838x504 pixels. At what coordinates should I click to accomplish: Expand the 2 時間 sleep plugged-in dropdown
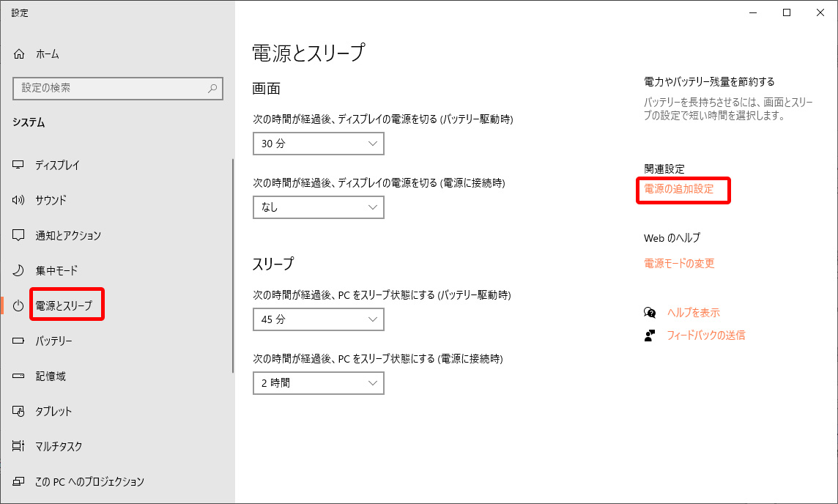pyautogui.click(x=318, y=382)
